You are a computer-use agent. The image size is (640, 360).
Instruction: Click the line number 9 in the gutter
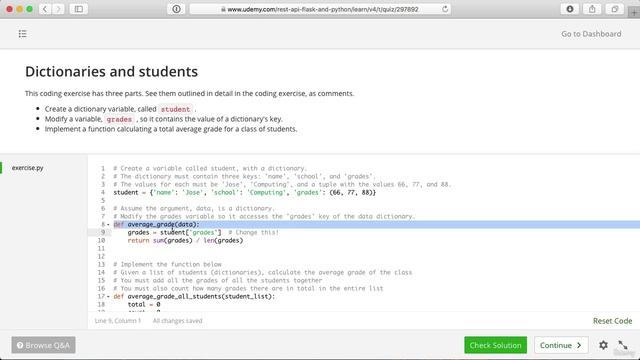103,233
